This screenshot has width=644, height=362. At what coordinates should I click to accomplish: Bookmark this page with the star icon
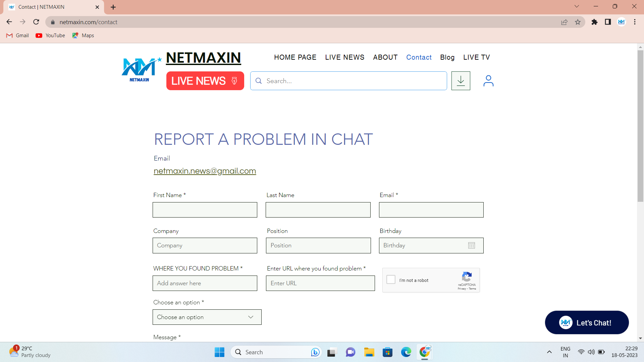[x=578, y=22]
